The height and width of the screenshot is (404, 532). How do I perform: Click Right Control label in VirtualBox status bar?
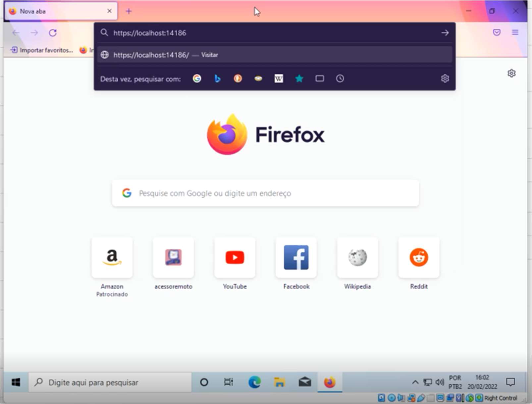point(501,398)
